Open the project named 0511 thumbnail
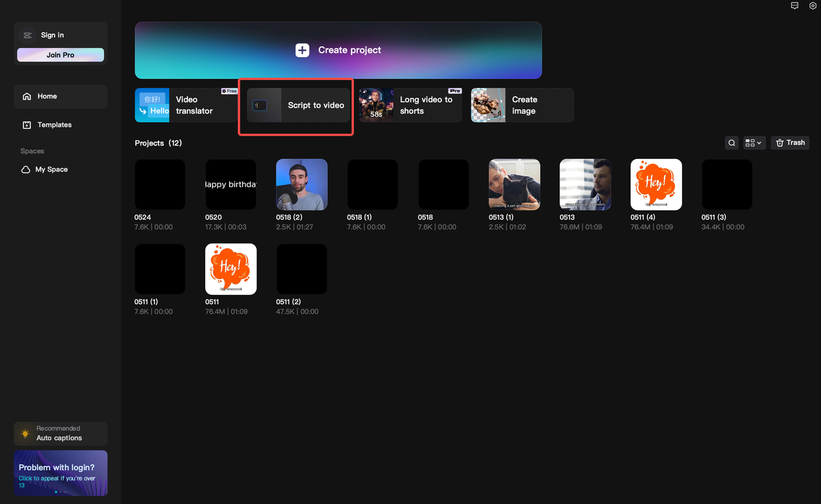Image resolution: width=821 pixels, height=504 pixels. (231, 269)
